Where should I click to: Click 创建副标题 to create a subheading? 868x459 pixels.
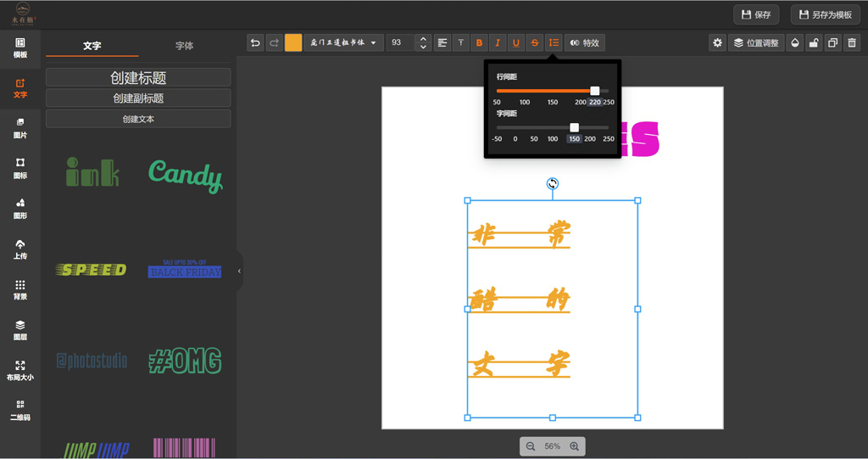(x=138, y=98)
